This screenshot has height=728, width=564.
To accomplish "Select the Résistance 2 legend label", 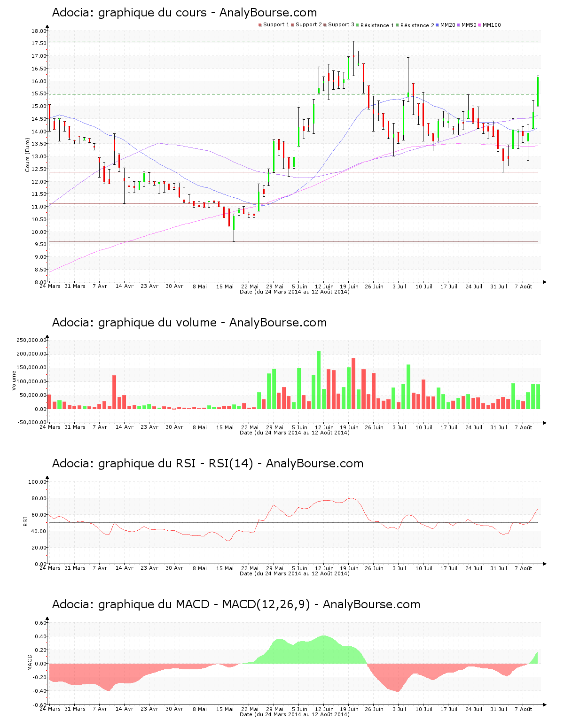I will [x=417, y=25].
